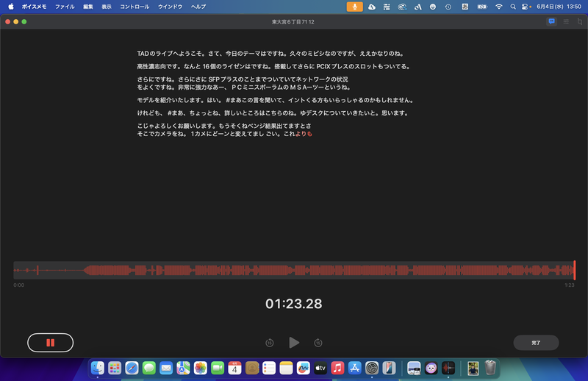This screenshot has height=381, width=588.
Task: Open Photos in the Dock
Action: coord(200,368)
